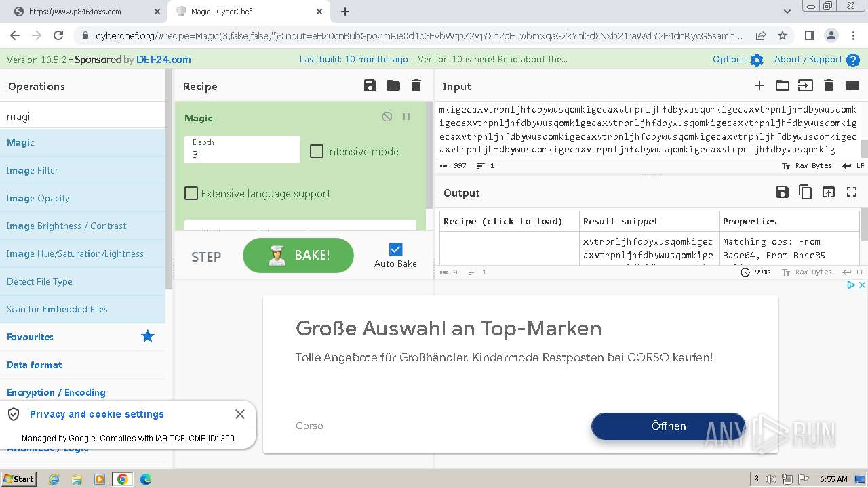Expand Favourites category
Viewport: 868px width, 488px height.
pyautogui.click(x=30, y=337)
